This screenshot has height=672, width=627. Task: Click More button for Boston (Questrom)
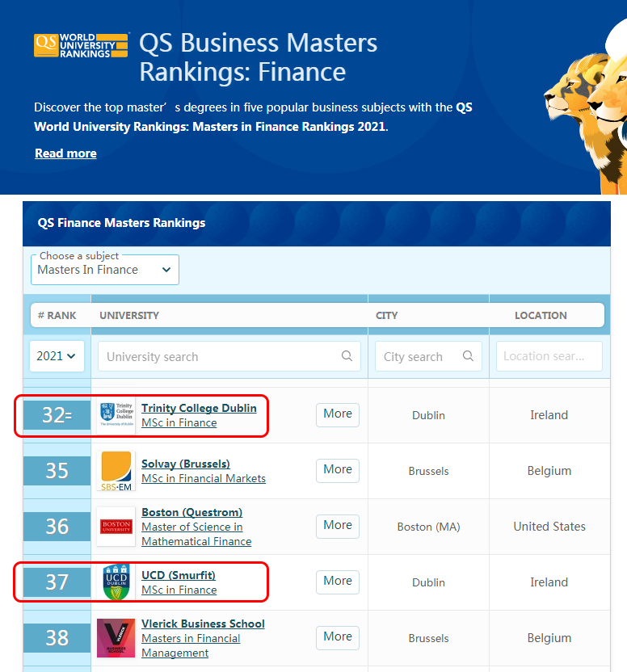point(337,526)
